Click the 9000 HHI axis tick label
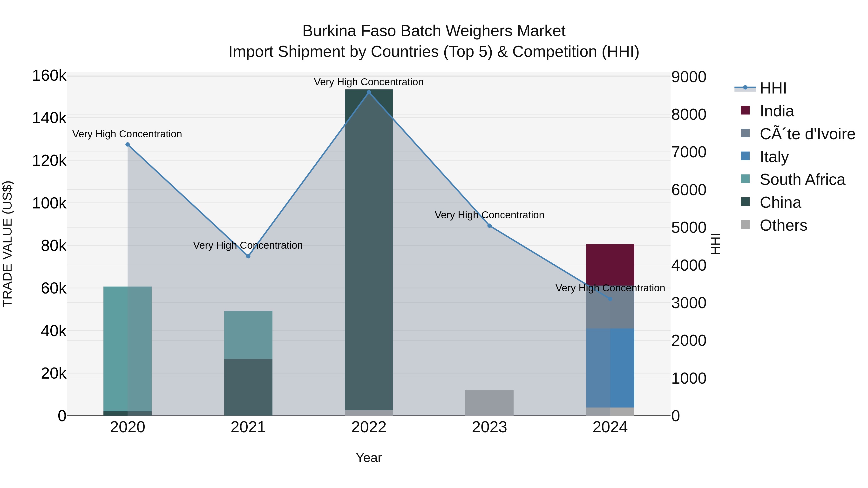868x488 pixels. tap(689, 77)
